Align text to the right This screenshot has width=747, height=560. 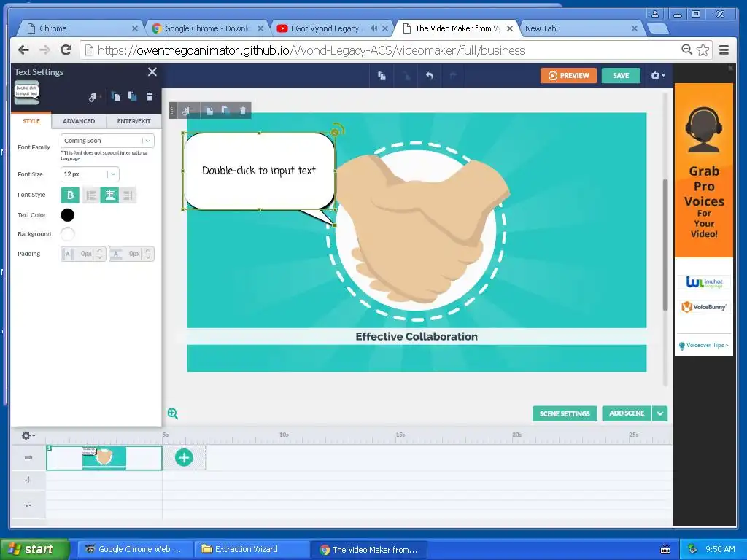point(128,195)
